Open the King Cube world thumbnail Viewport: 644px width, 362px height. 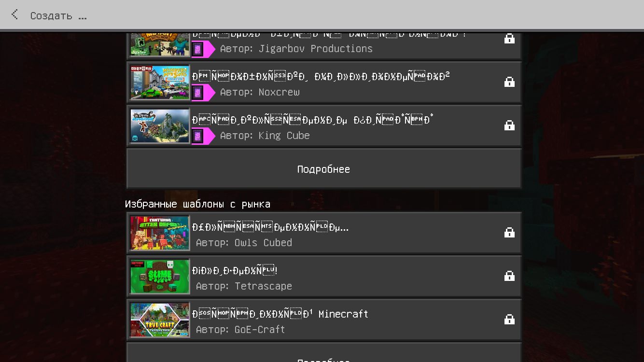pos(160,126)
